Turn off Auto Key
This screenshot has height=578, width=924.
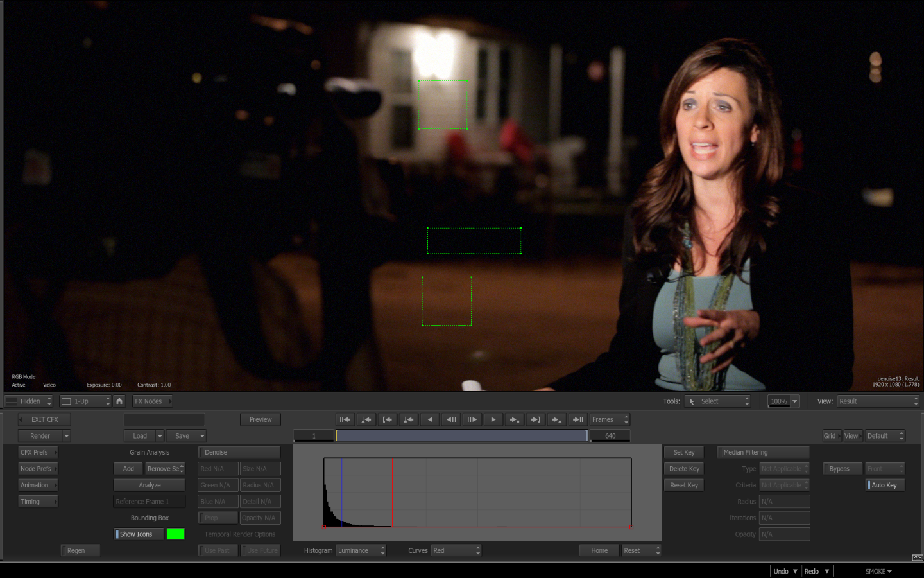(x=885, y=486)
